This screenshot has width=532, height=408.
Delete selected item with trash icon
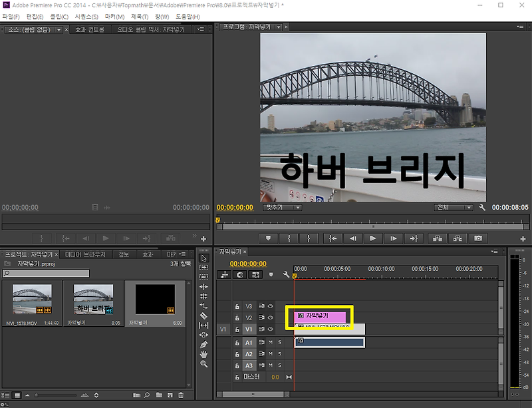click(181, 395)
